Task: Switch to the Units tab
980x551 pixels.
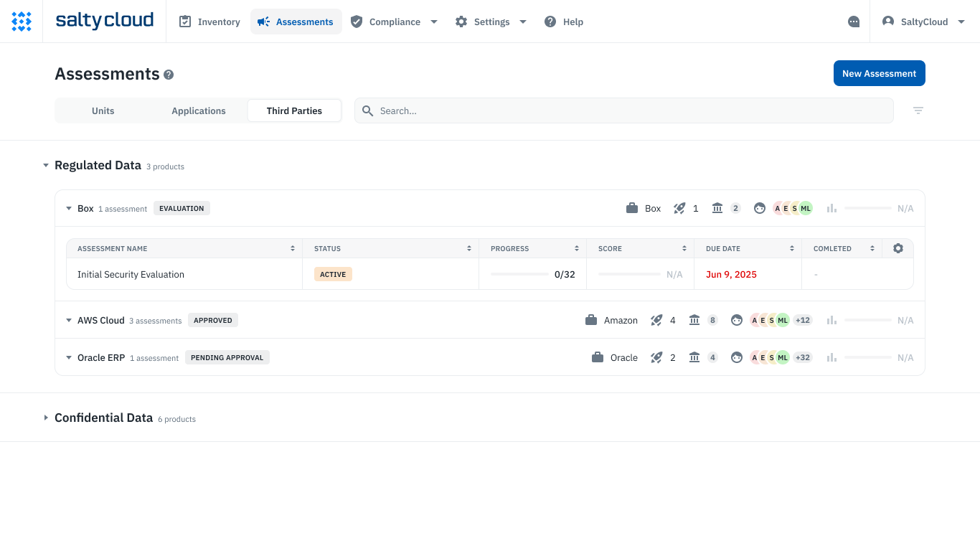Action: click(x=103, y=110)
